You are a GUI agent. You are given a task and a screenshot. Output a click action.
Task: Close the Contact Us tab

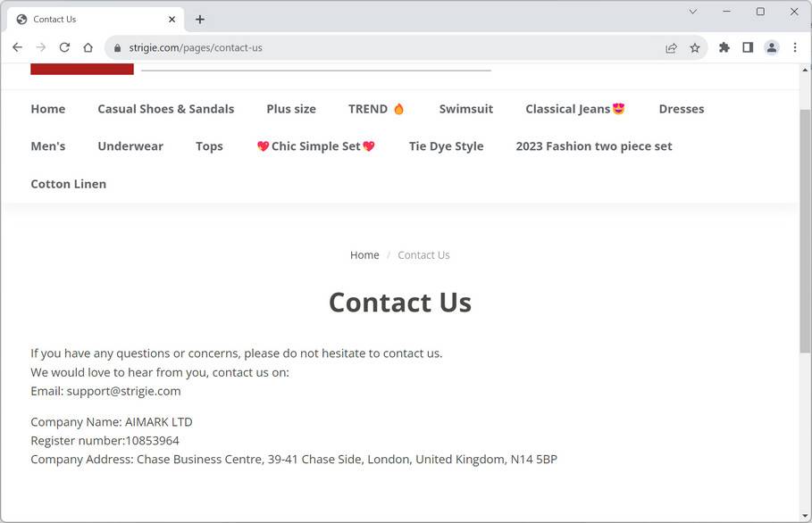tap(172, 19)
